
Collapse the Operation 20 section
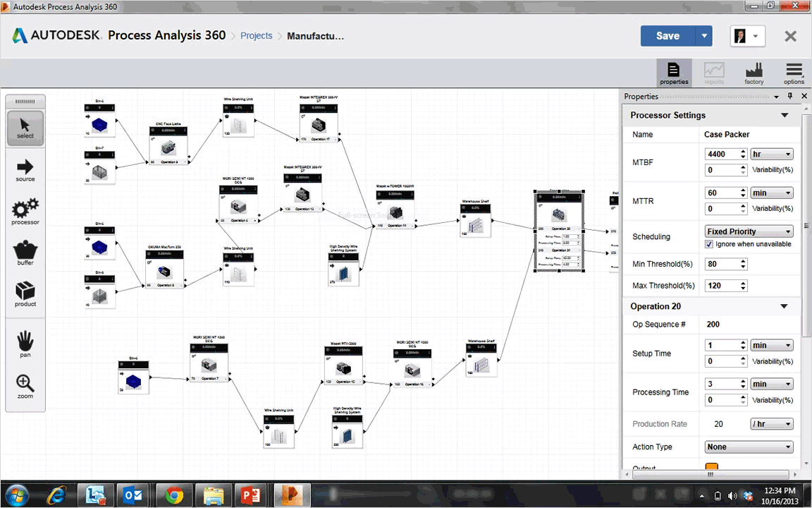pos(785,306)
